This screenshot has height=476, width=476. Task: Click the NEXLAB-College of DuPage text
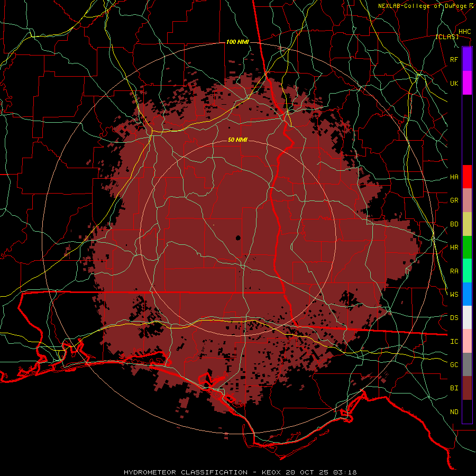tap(424, 6)
